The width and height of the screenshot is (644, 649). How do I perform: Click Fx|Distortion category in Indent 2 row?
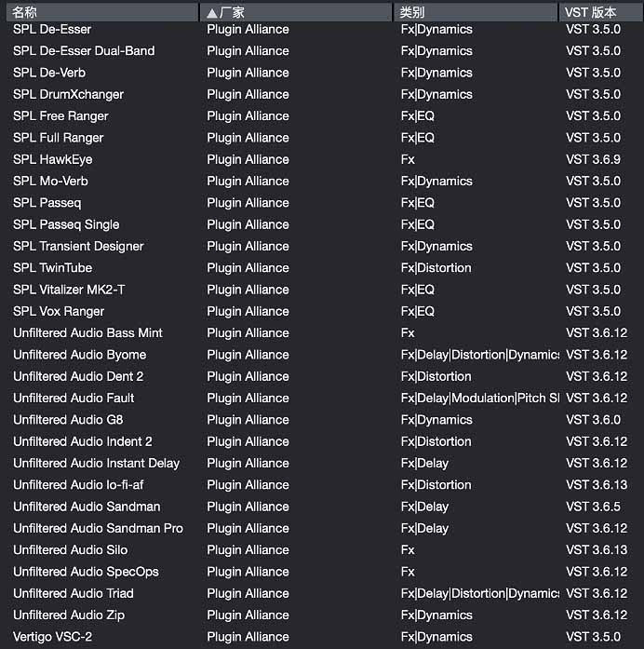(436, 441)
